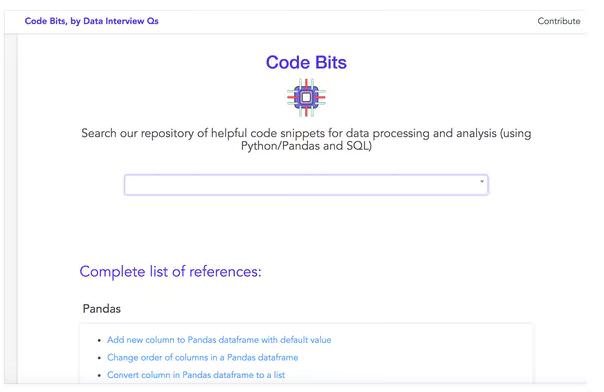This screenshot has width=604, height=392.
Task: Go to Code Bits, by Data Interview Qs home
Action: point(92,21)
